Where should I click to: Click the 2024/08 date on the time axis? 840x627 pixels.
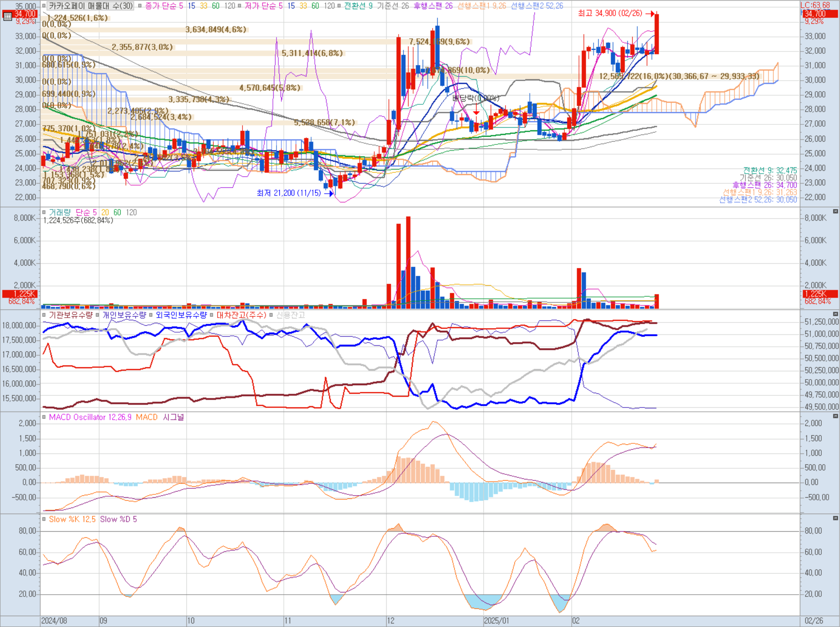[54, 621]
